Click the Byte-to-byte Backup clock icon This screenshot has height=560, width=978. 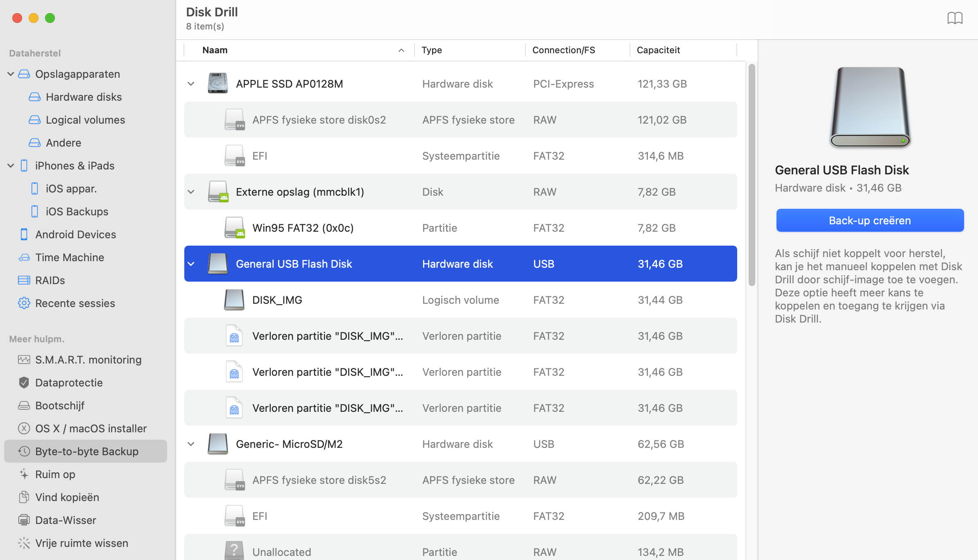coord(24,452)
